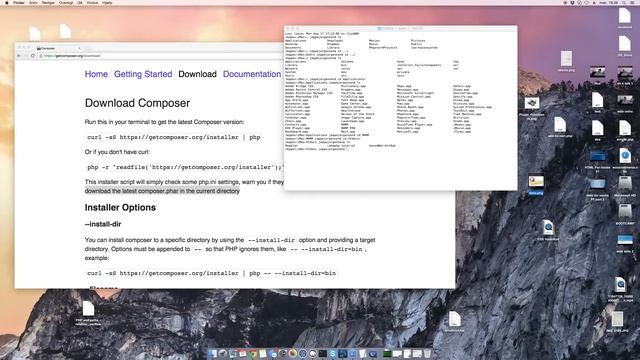The height and width of the screenshot is (360, 640).
Task: Select the Composer browser tab
Action: tap(57, 48)
